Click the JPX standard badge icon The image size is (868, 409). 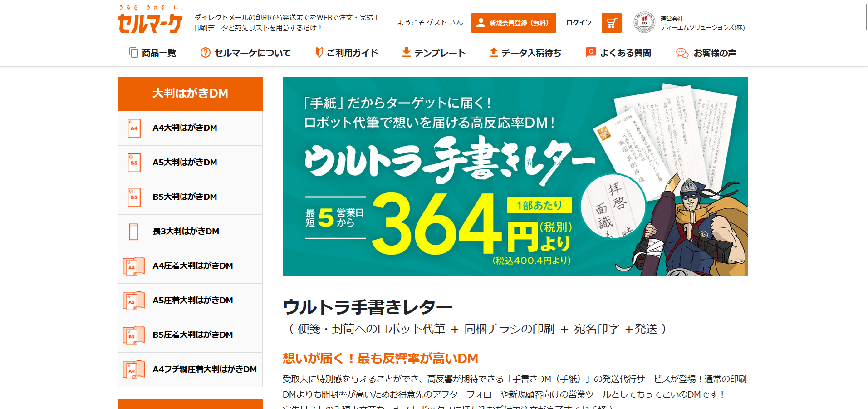click(x=644, y=23)
